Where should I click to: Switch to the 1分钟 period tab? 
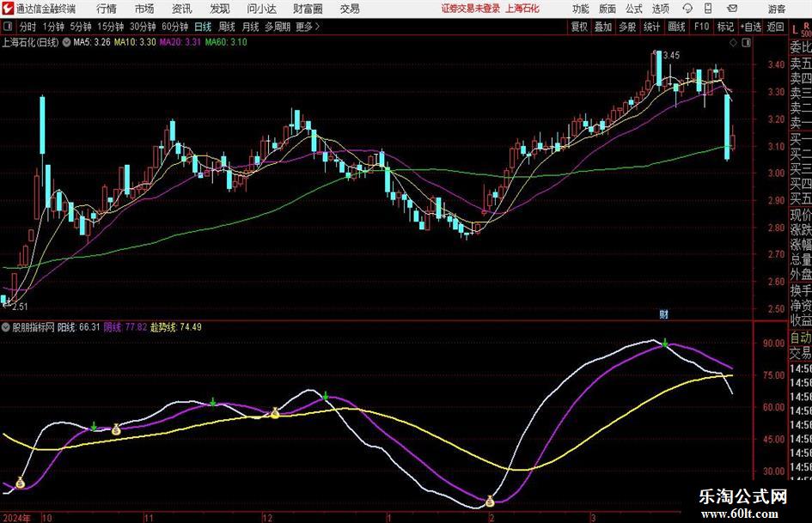point(52,27)
